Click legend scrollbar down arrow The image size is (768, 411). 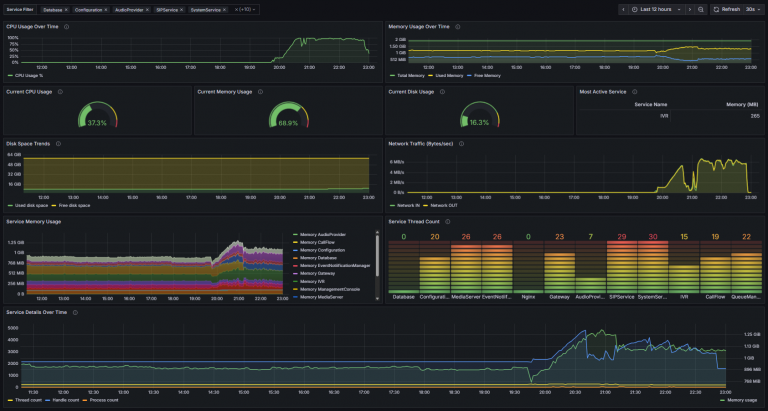(377, 298)
